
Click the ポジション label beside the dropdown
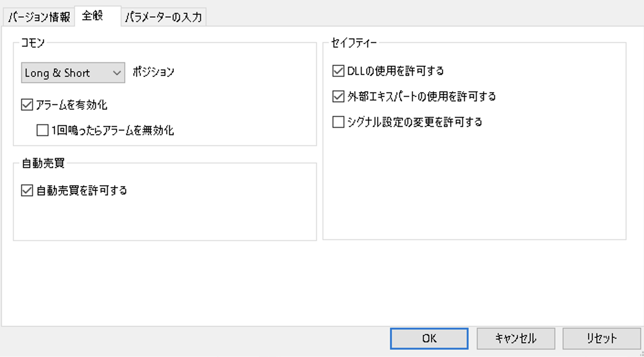153,72
